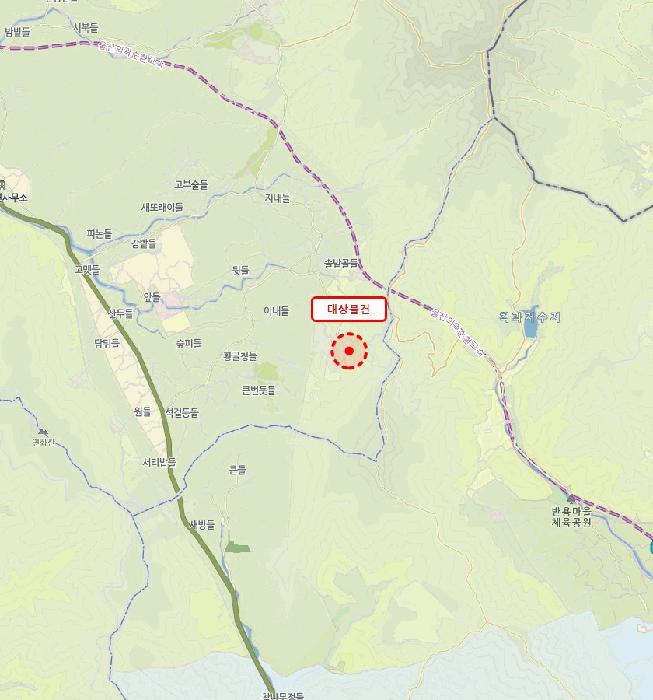Select the red 대상물건 callout label
This screenshot has height=700, width=653.
point(349,309)
